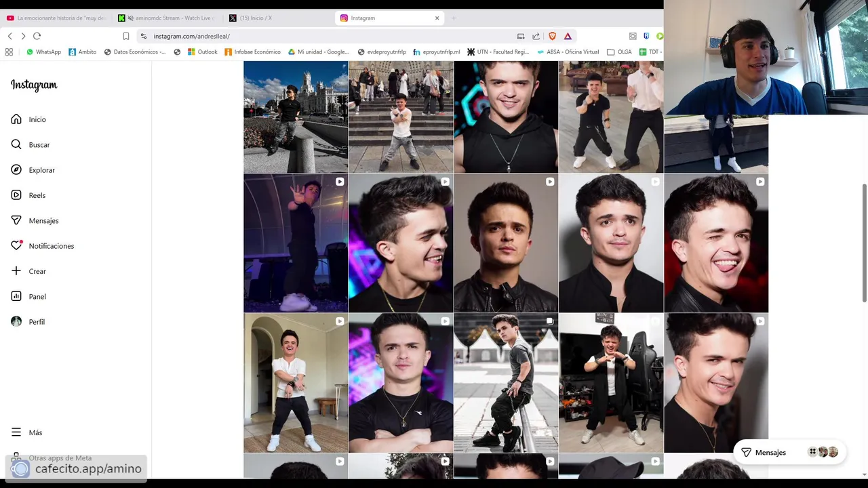This screenshot has width=868, height=488.
Task: Open the OLGA bookmarks folder
Action: pos(619,52)
